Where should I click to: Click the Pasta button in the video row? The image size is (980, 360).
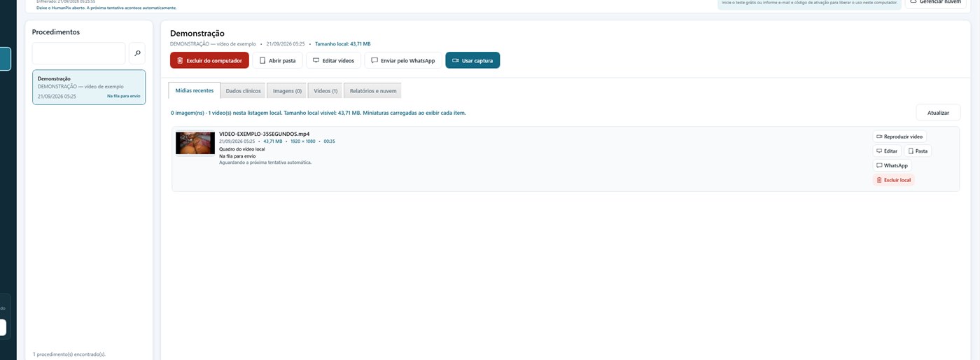pos(918,151)
